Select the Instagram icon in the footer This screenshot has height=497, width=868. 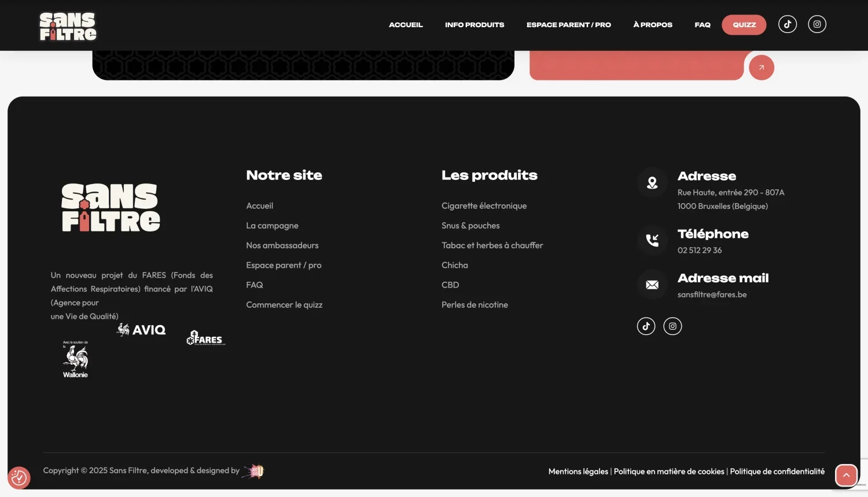click(672, 326)
